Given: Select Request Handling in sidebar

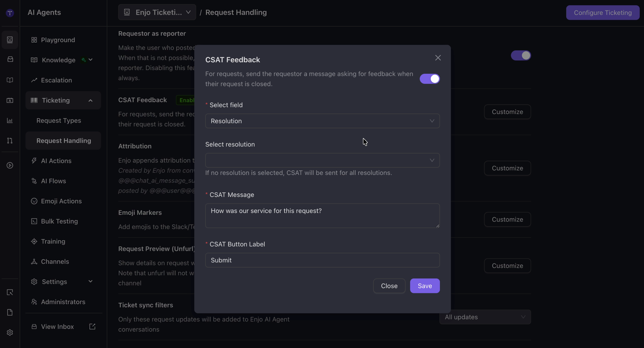Looking at the screenshot, I should 63,141.
